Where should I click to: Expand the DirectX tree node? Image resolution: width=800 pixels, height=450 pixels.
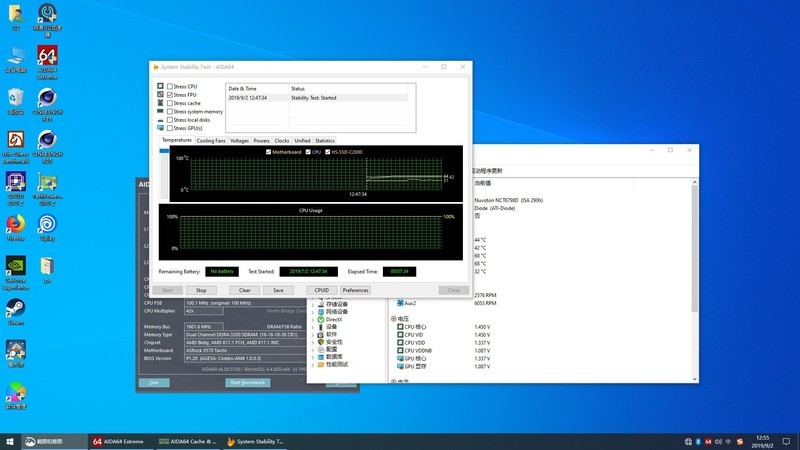pyautogui.click(x=313, y=319)
